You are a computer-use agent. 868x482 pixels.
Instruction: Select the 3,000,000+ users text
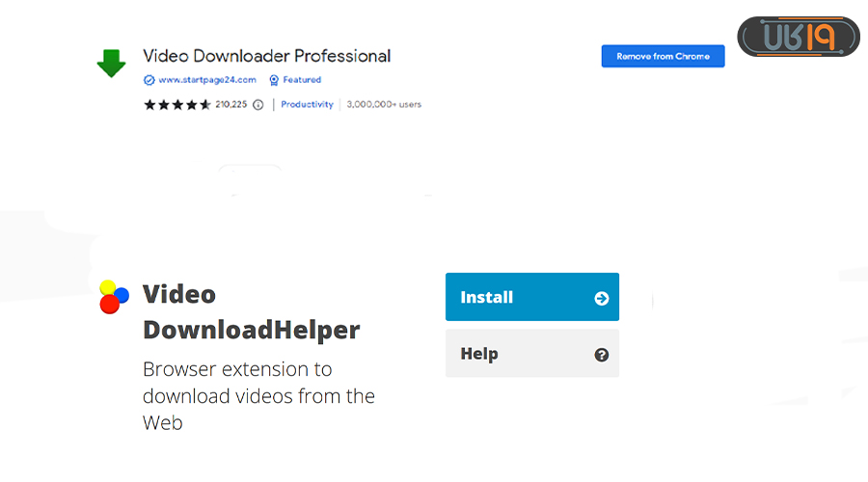click(x=384, y=104)
